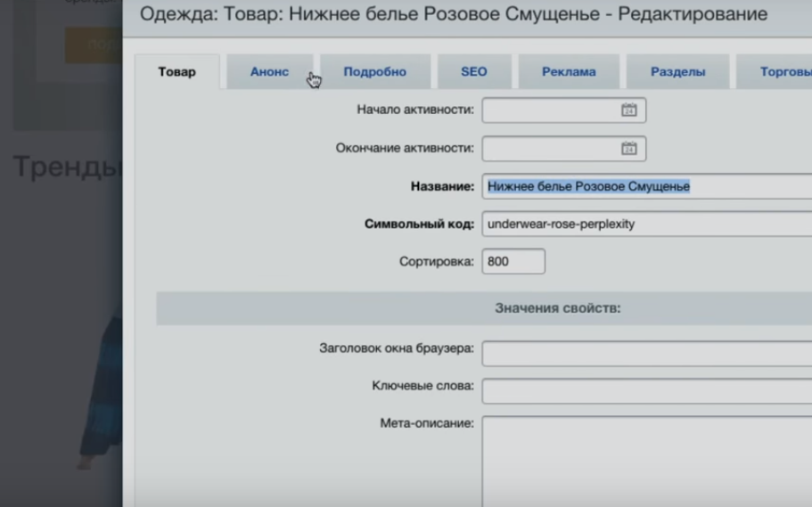Select the active Товар tab
Viewport: 812px width, 507px height.
pos(176,72)
